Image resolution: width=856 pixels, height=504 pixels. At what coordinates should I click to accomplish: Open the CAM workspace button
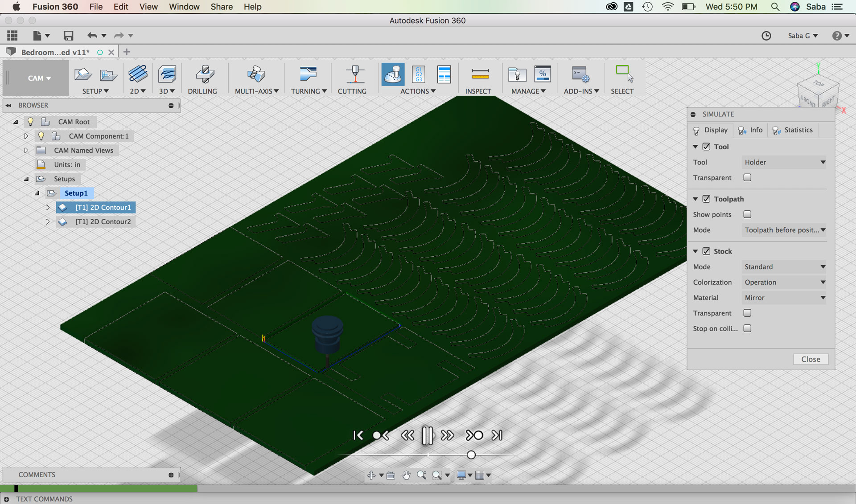coord(39,78)
